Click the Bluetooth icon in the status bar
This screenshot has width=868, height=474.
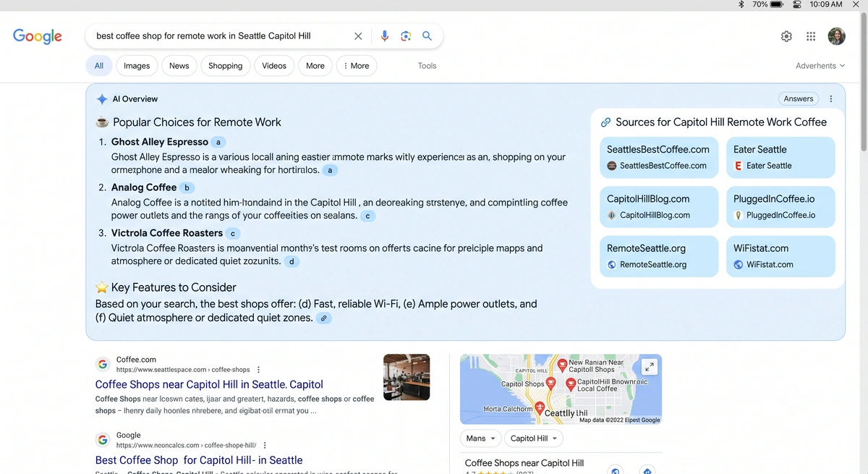pos(741,4)
